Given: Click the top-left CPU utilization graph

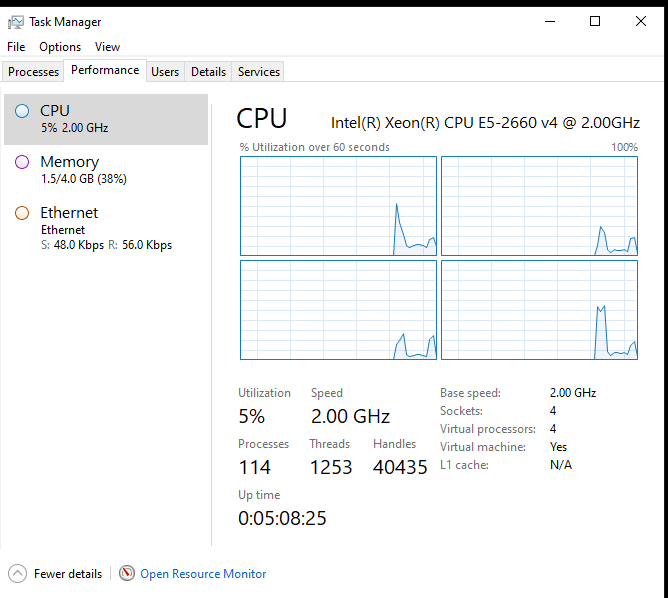Looking at the screenshot, I should 338,206.
